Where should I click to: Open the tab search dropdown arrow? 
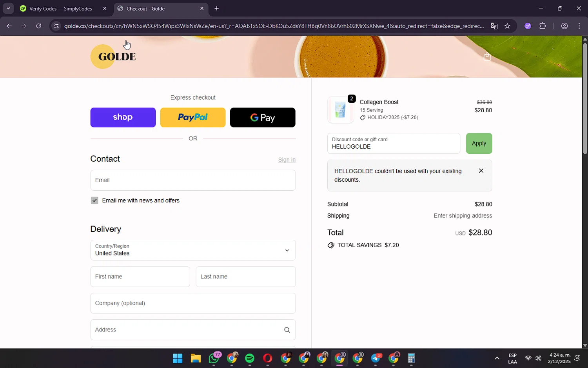(8, 8)
